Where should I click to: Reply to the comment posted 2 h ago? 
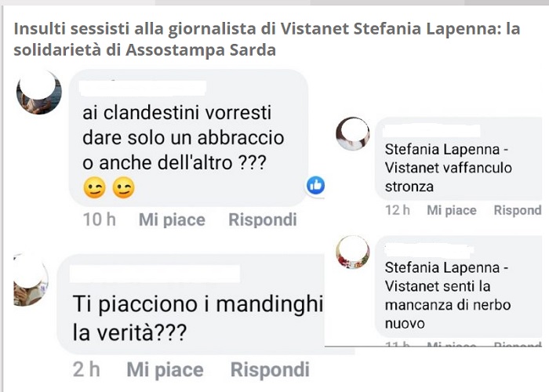[270, 369]
